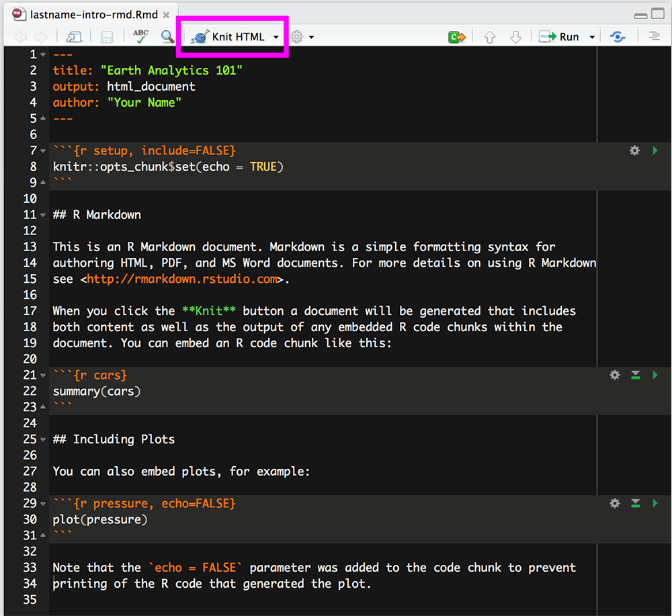The height and width of the screenshot is (616, 672).
Task: Click fold marker at line 9
Action: pyautogui.click(x=43, y=183)
